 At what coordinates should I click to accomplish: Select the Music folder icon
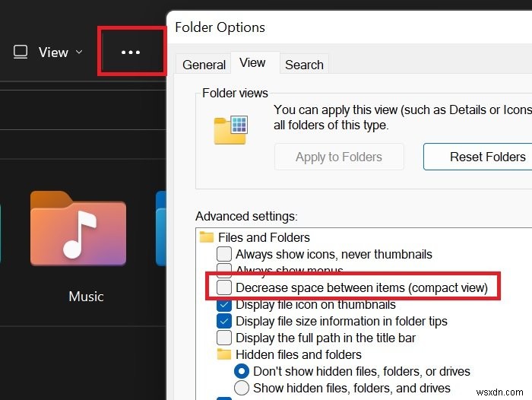[78, 228]
